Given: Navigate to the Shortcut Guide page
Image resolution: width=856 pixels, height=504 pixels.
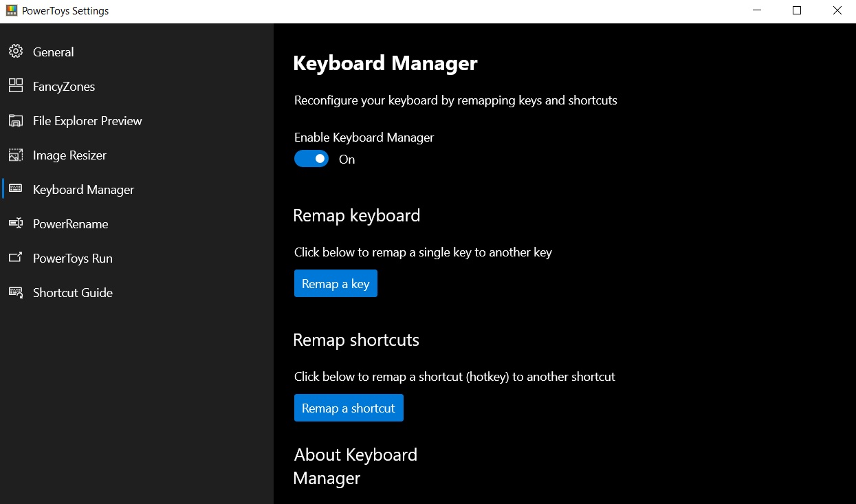Looking at the screenshot, I should pos(137,292).
